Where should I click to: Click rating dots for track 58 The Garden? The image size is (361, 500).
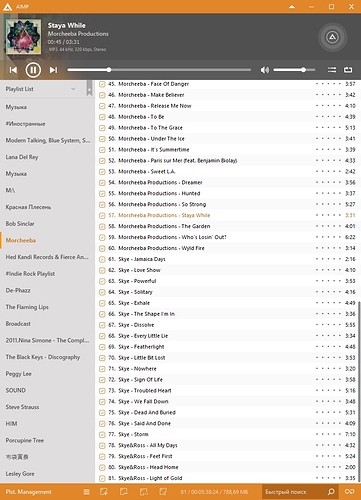coord(328,226)
